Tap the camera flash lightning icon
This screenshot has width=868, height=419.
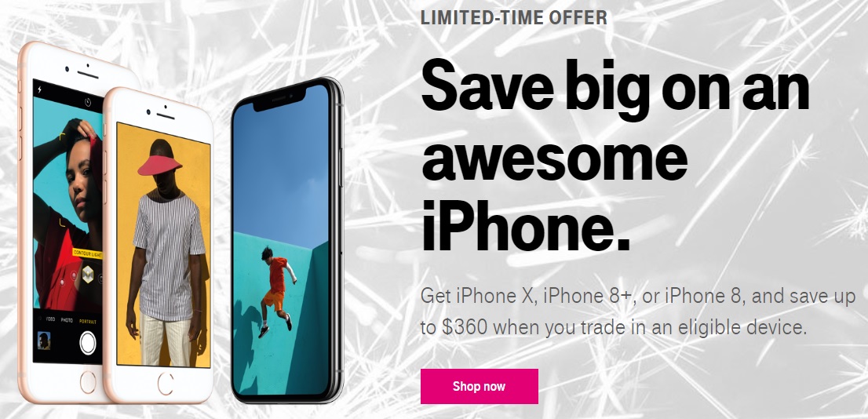pos(39,89)
